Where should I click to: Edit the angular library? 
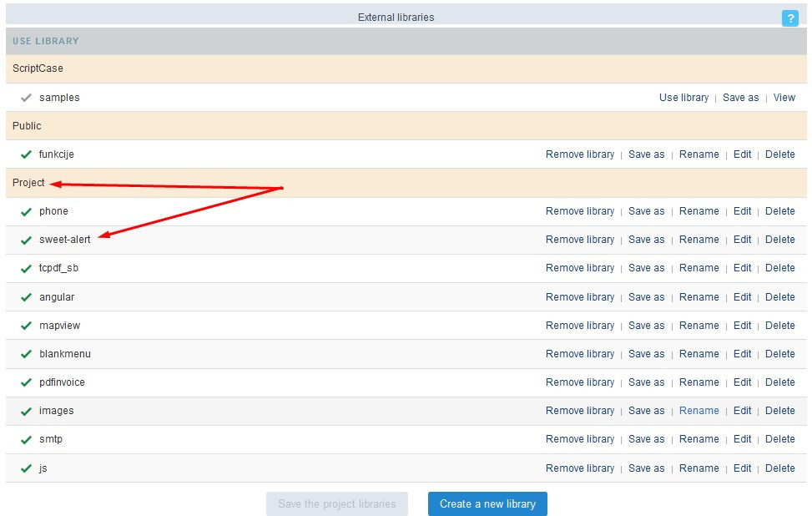(742, 297)
